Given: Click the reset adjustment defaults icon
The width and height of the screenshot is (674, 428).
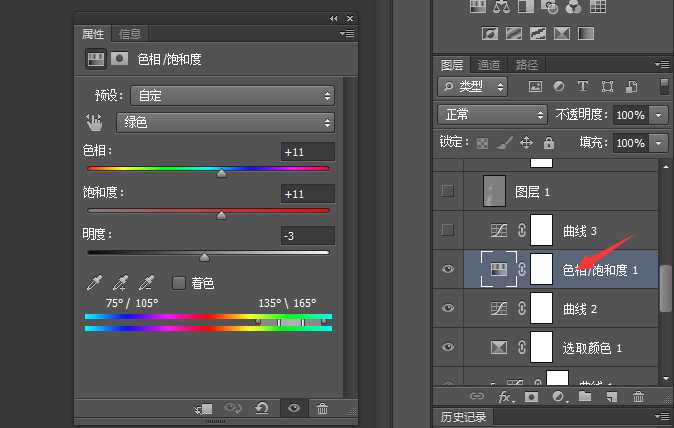Looking at the screenshot, I should [262, 408].
